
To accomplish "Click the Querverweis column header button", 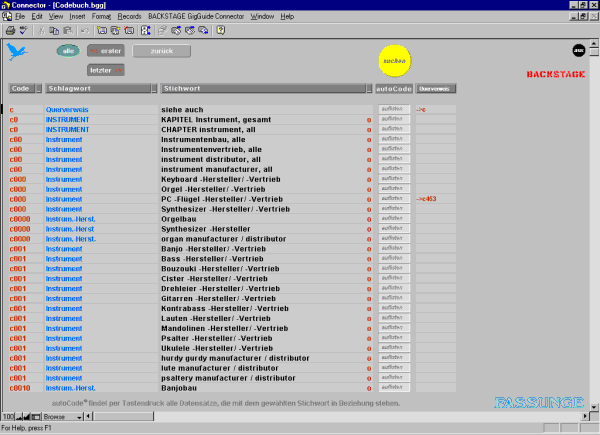I will (x=435, y=88).
